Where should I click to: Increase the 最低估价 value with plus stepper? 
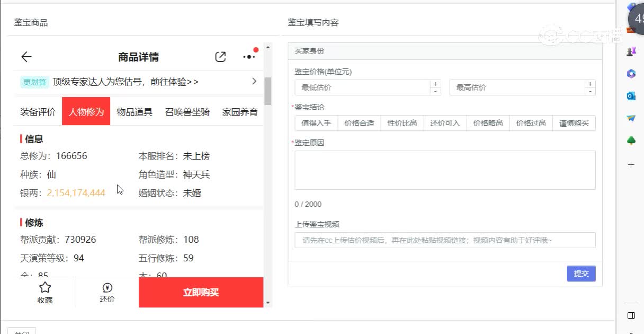pyautogui.click(x=435, y=84)
